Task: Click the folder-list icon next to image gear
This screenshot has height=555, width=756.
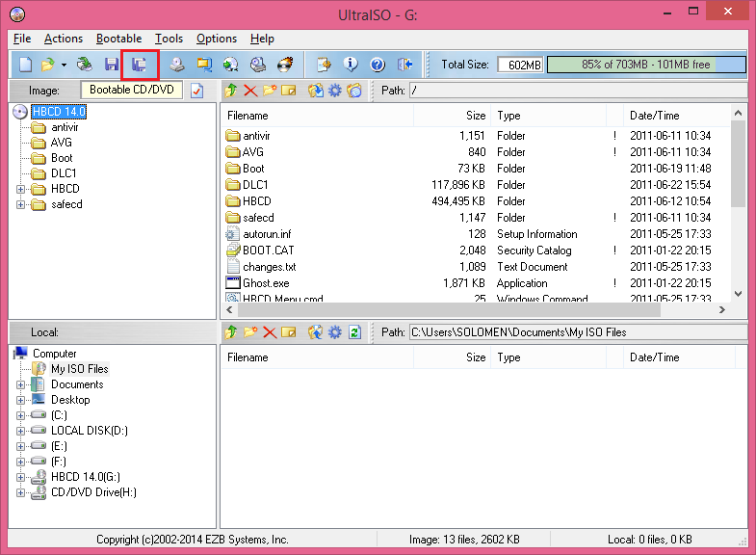Action: (353, 91)
